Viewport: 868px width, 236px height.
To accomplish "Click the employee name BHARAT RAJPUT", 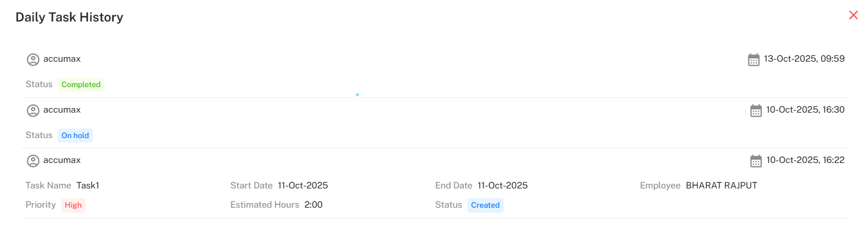I will 721,186.
